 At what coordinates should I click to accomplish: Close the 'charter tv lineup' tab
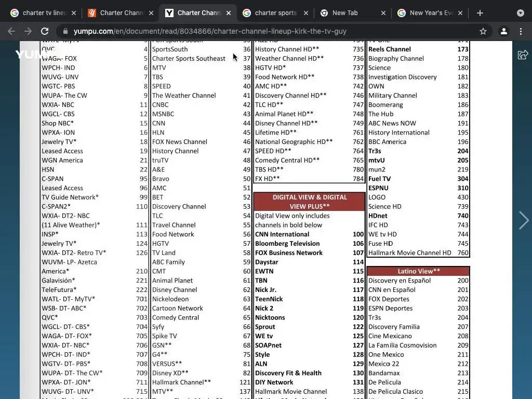click(74, 13)
